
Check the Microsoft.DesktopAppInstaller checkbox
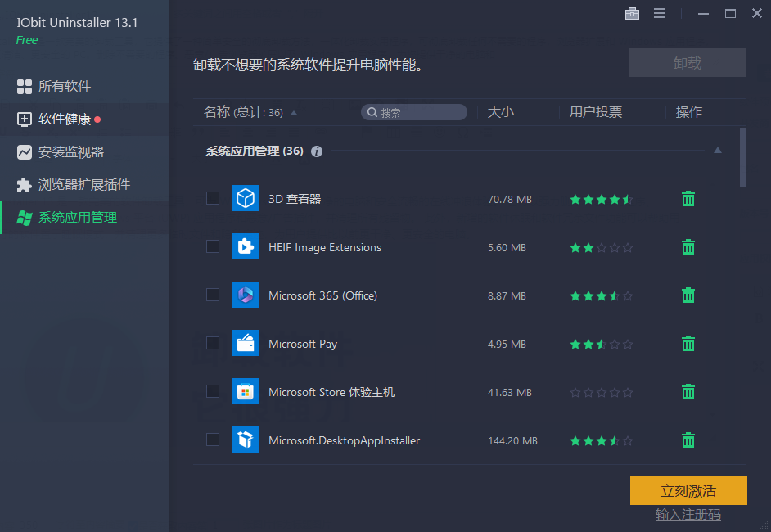[x=213, y=440]
